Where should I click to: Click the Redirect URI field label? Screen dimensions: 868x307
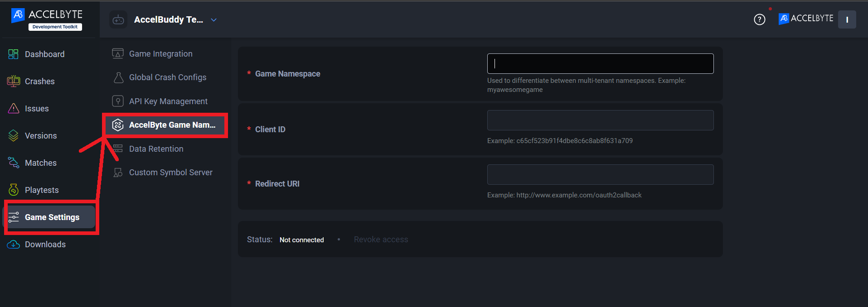click(277, 184)
